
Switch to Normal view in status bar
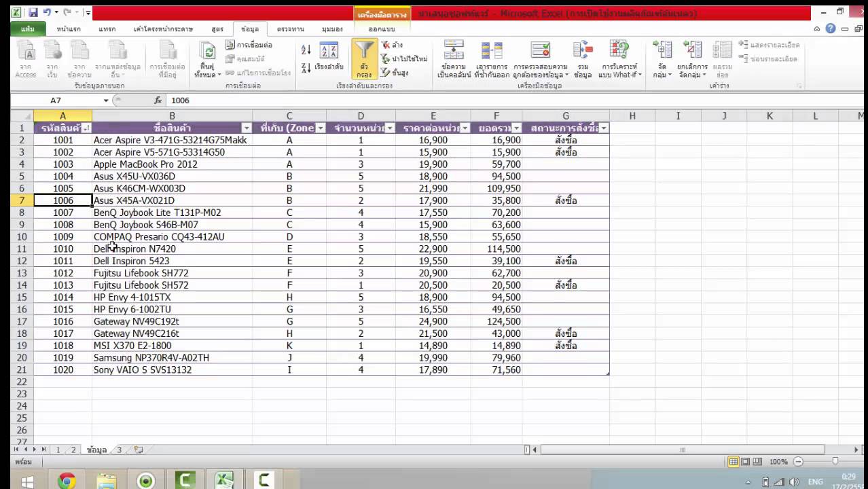pyautogui.click(x=734, y=462)
